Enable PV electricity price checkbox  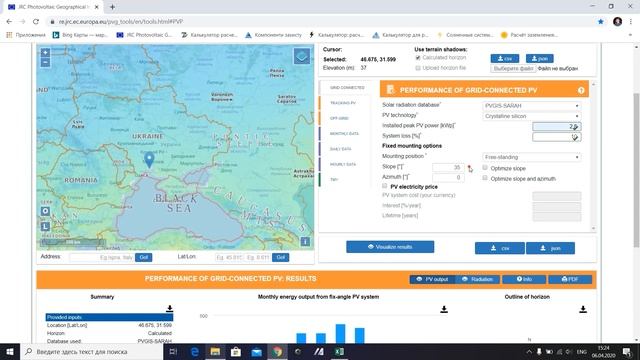[x=384, y=186]
